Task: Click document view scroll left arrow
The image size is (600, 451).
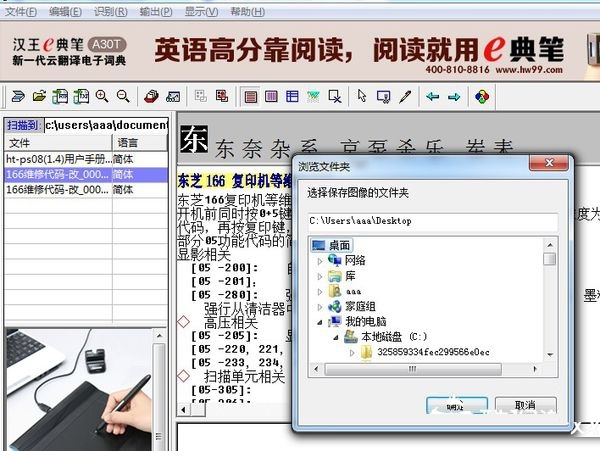Action: click(183, 410)
